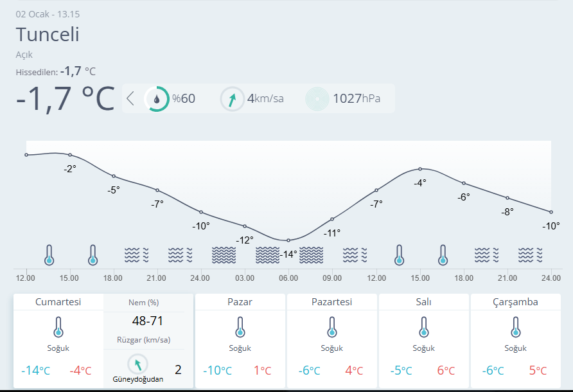
Task: Click the Tunceli city title
Action: pos(48,34)
